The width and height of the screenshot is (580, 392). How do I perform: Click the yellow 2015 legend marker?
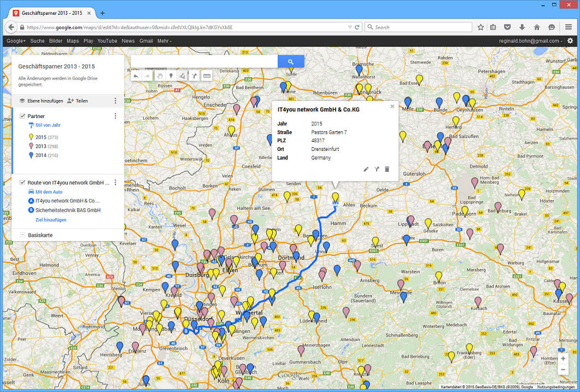(31, 137)
